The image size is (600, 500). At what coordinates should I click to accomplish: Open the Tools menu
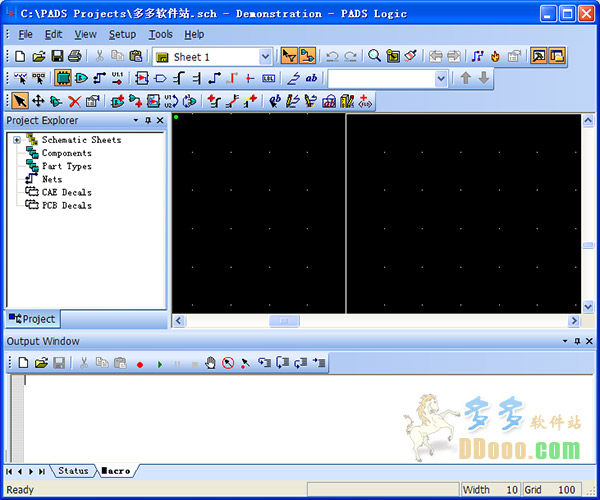(x=160, y=34)
